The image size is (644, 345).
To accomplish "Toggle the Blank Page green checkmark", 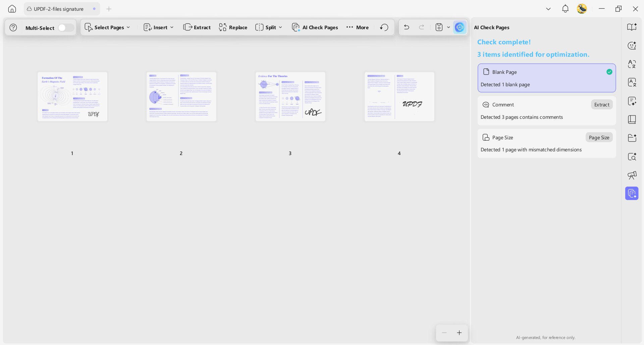I will click(x=609, y=72).
